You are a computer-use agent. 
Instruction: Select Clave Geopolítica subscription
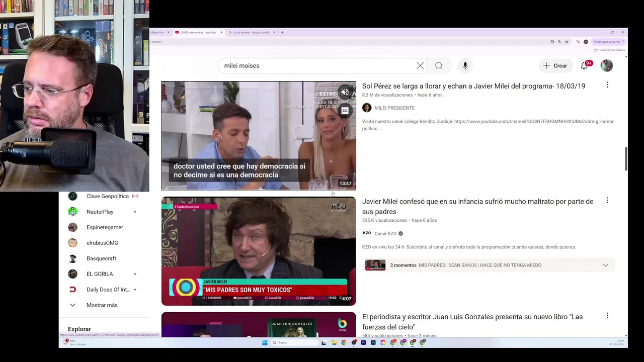(x=107, y=196)
